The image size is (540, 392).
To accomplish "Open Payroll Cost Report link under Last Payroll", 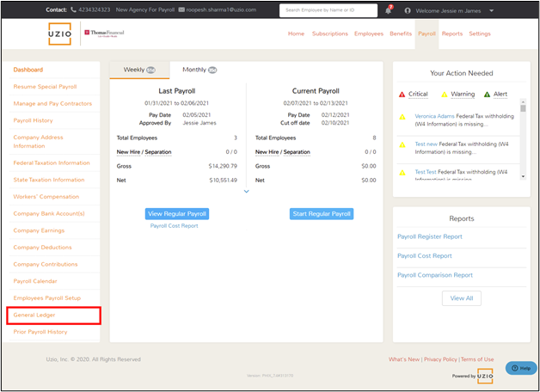I will [x=175, y=226].
